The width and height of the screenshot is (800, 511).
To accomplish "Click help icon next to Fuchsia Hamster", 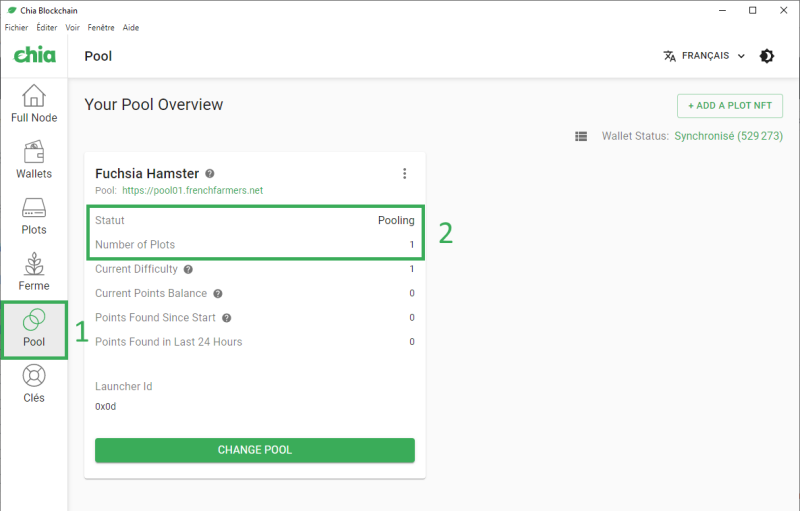I will tap(210, 173).
